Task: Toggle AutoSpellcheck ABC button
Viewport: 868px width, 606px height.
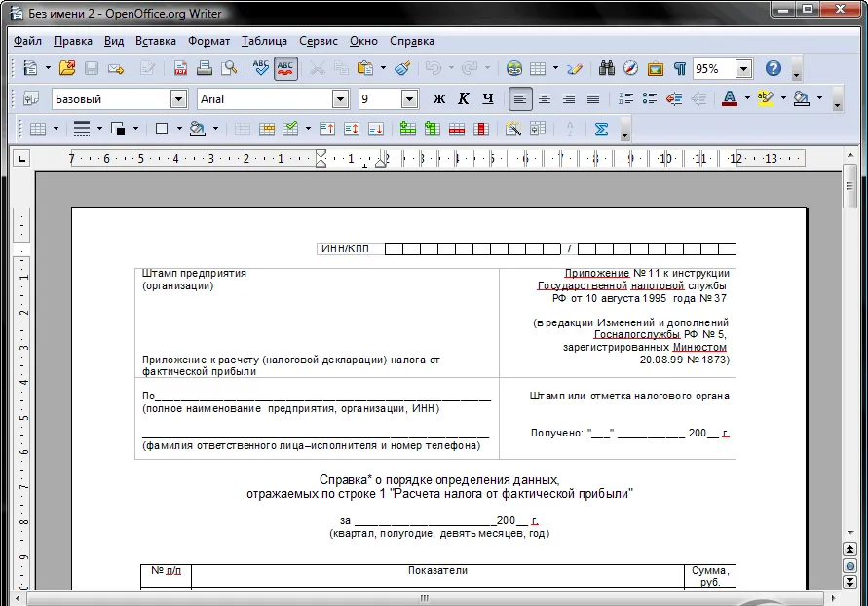Action: 285,68
